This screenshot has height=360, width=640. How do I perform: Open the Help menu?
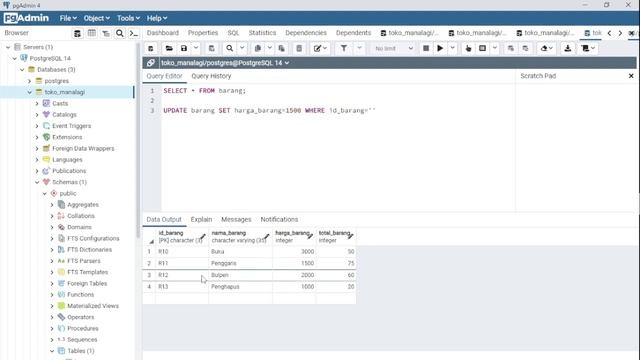(x=157, y=18)
